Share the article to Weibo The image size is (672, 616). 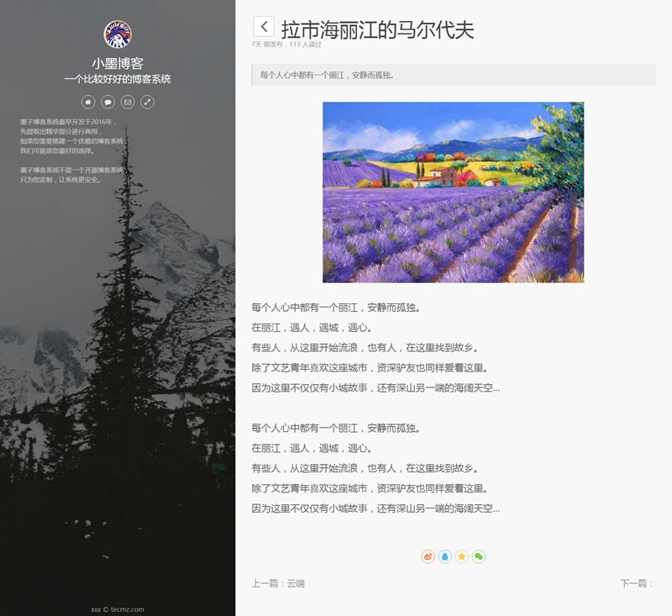pos(428,556)
